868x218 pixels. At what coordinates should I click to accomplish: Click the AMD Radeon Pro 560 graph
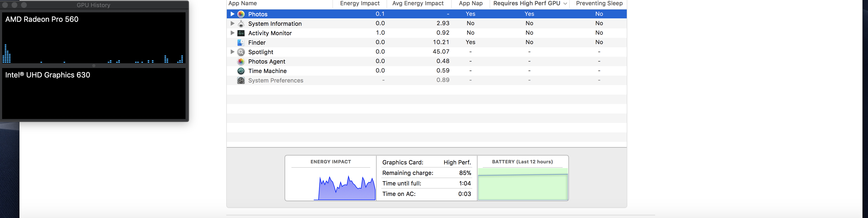pyautogui.click(x=94, y=38)
